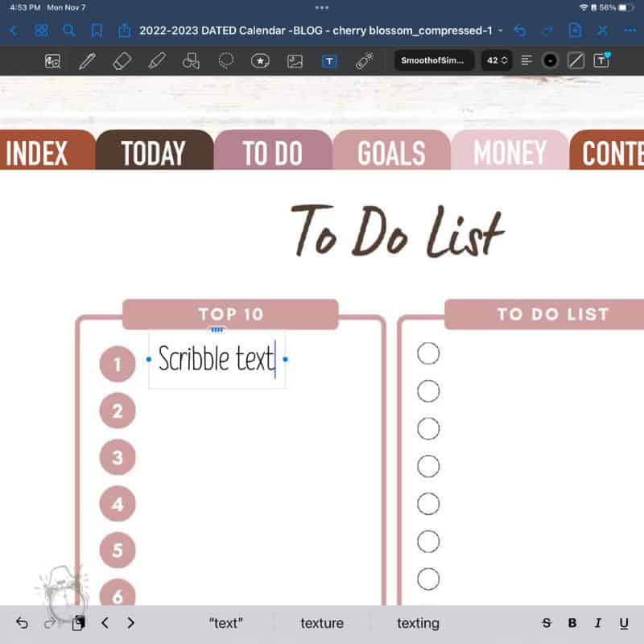
Task: Move cursor right with keyboard bar arrow
Action: tap(130, 623)
